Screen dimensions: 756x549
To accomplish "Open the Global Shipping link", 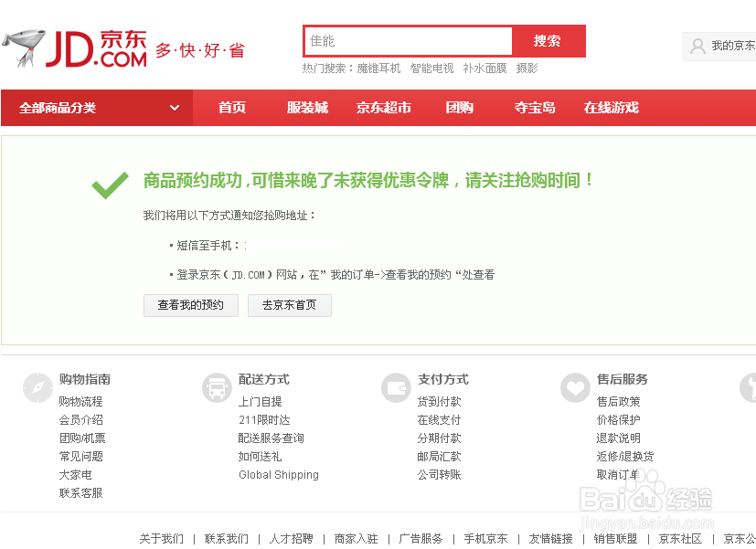I will click(278, 474).
